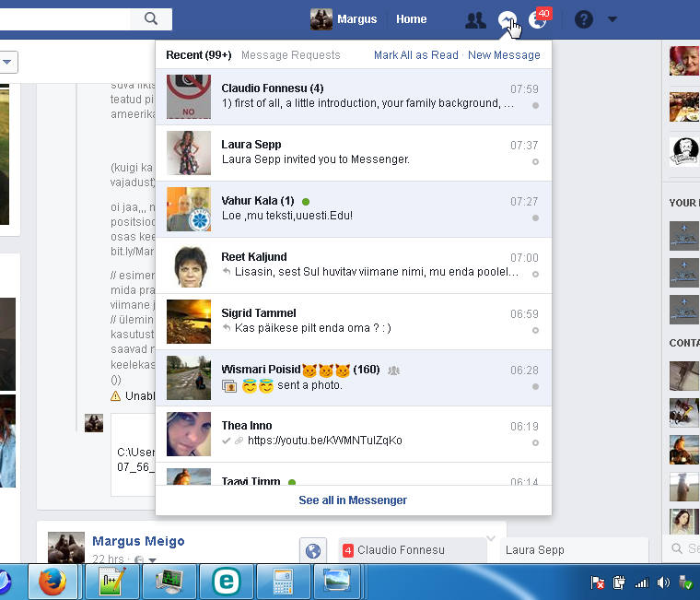Open Notifications globe with 40 badge
The image size is (700, 600).
point(538,19)
